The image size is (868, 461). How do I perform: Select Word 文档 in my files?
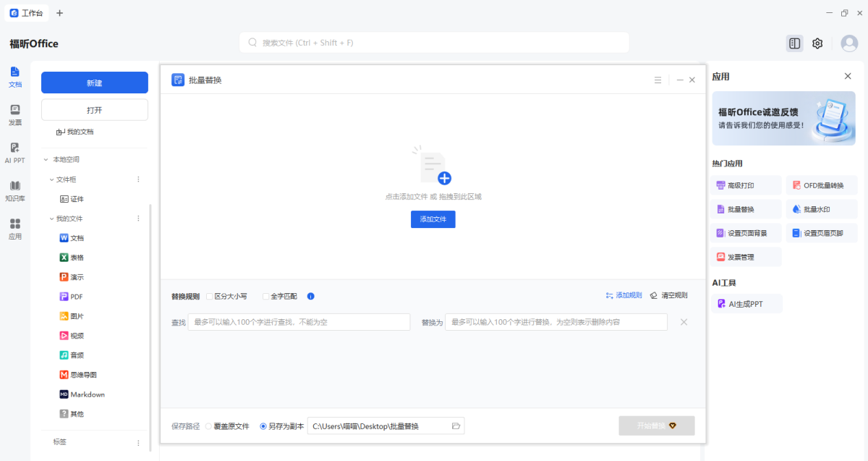(x=72, y=238)
